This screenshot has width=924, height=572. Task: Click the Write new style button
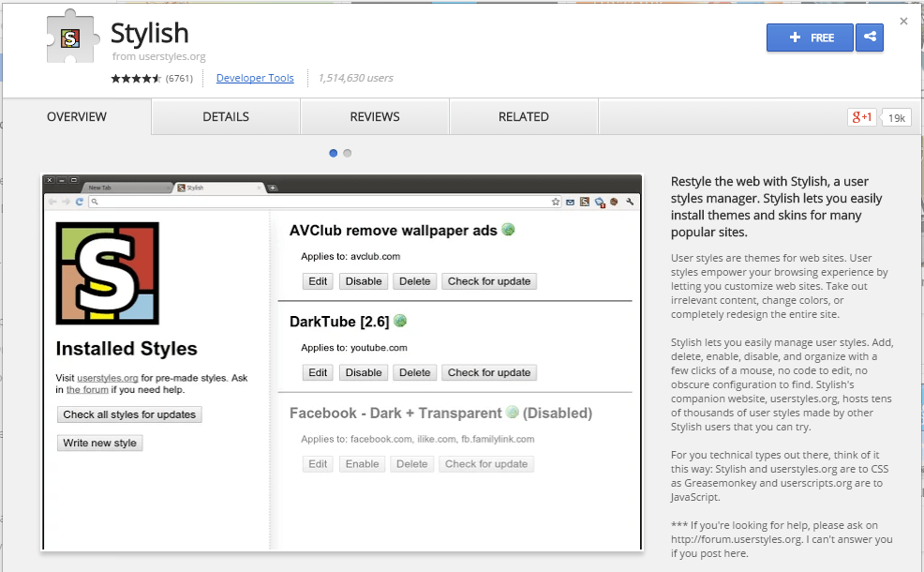point(99,443)
